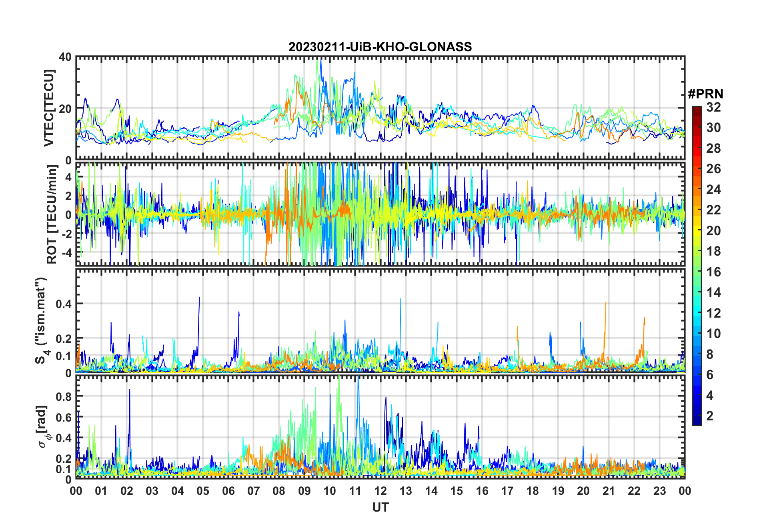Screen dimensions: 761x532
Task: Click the #PRN colorbar title
Action: tap(705, 94)
